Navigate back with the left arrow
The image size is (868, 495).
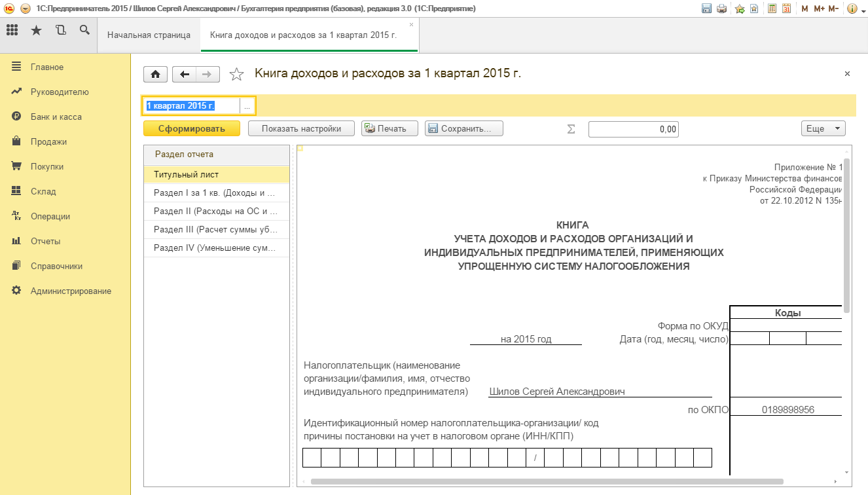(x=185, y=75)
